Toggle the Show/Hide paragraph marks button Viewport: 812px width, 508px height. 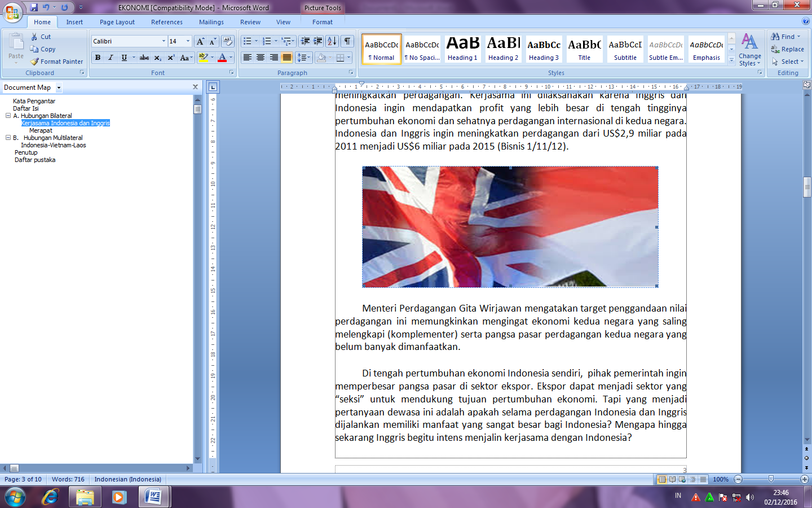(348, 41)
